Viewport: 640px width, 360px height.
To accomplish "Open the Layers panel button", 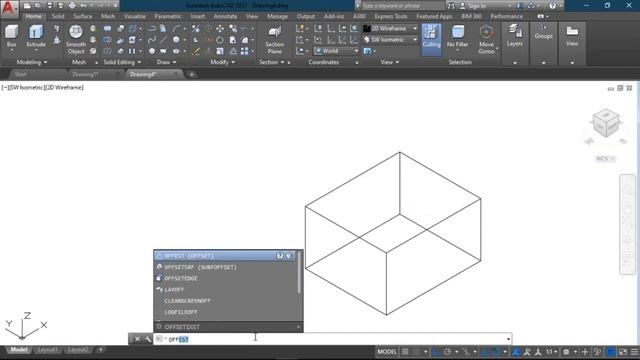I will click(515, 36).
